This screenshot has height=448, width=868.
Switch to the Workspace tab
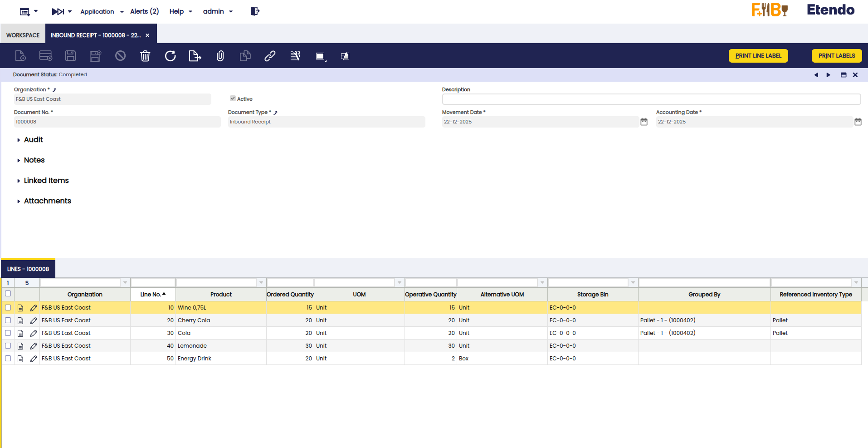pyautogui.click(x=23, y=35)
